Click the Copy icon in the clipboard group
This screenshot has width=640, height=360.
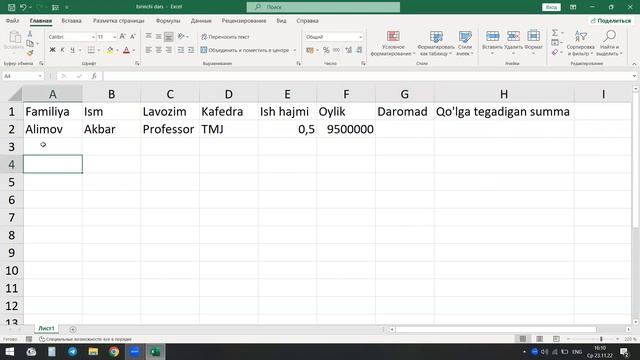(30, 43)
